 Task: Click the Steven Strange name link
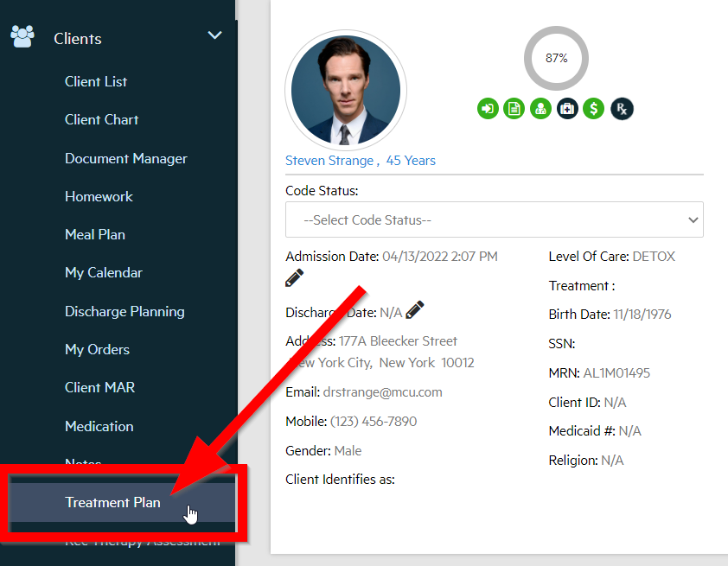329,161
